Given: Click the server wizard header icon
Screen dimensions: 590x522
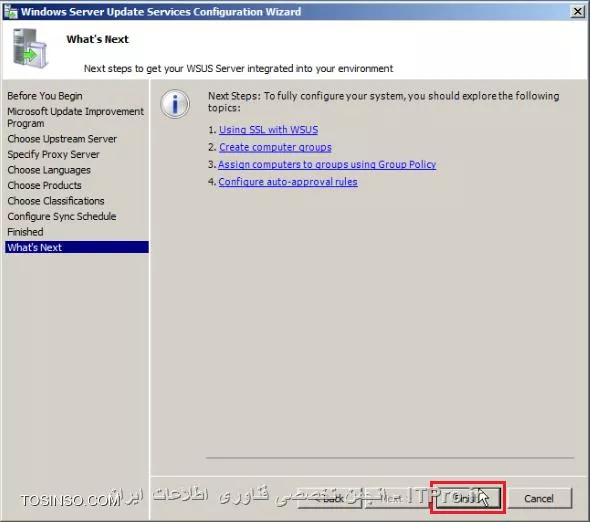Looking at the screenshot, I should pos(30,49).
